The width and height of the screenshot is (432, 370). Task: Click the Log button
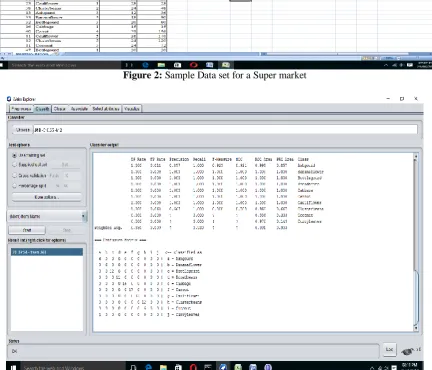389,349
